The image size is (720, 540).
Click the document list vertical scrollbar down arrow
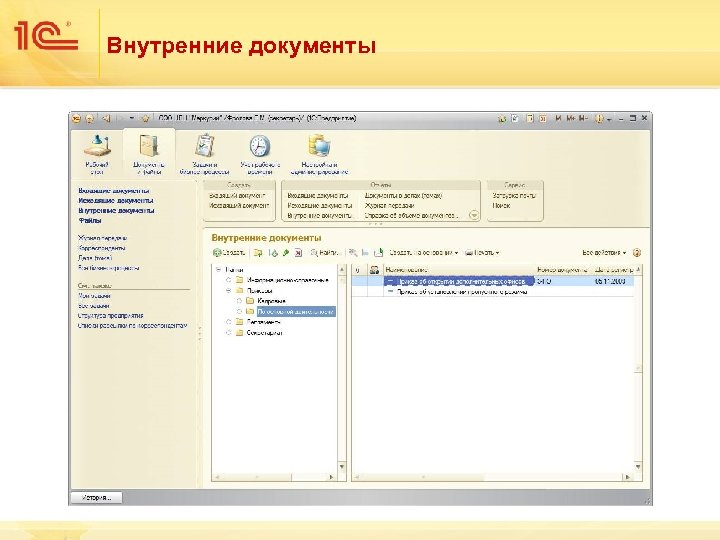pos(638,467)
